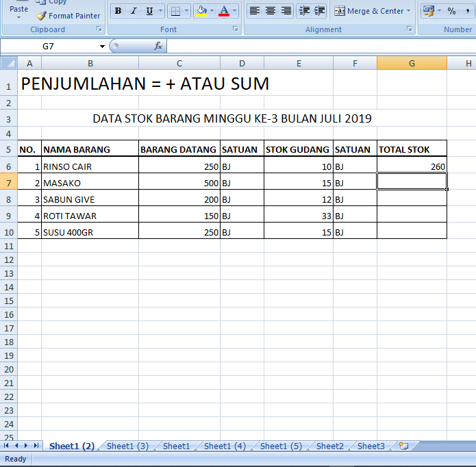476x467 pixels.
Task: Select cell with value 500
Action: [x=179, y=183]
